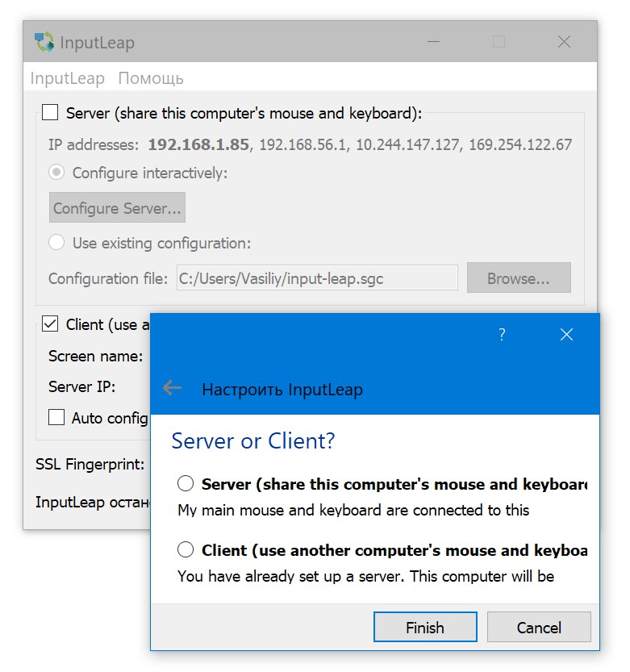Open the Помощь menu
This screenshot has width=630, height=672.
coord(151,78)
